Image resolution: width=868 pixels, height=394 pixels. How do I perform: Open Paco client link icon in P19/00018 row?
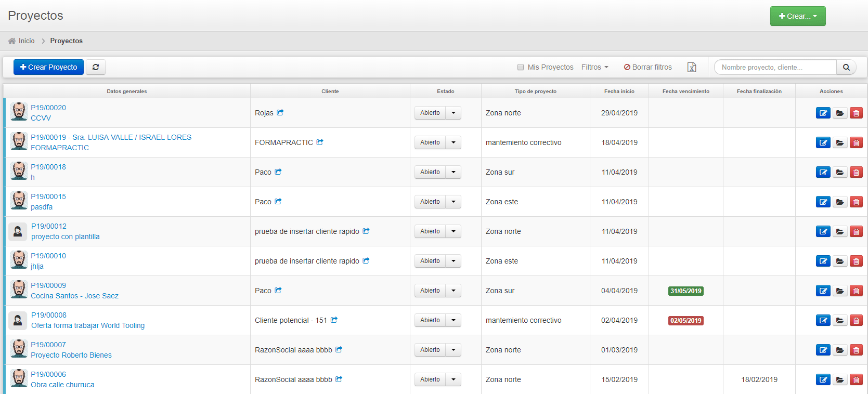(x=278, y=172)
